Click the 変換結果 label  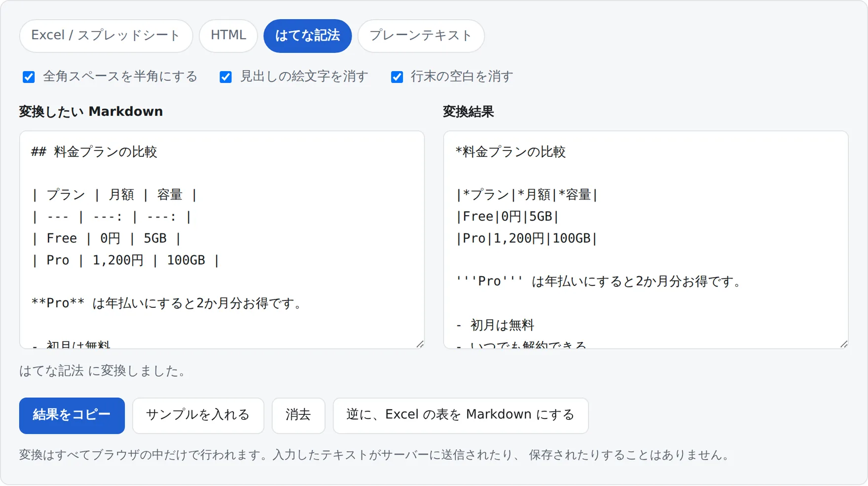pyautogui.click(x=469, y=112)
